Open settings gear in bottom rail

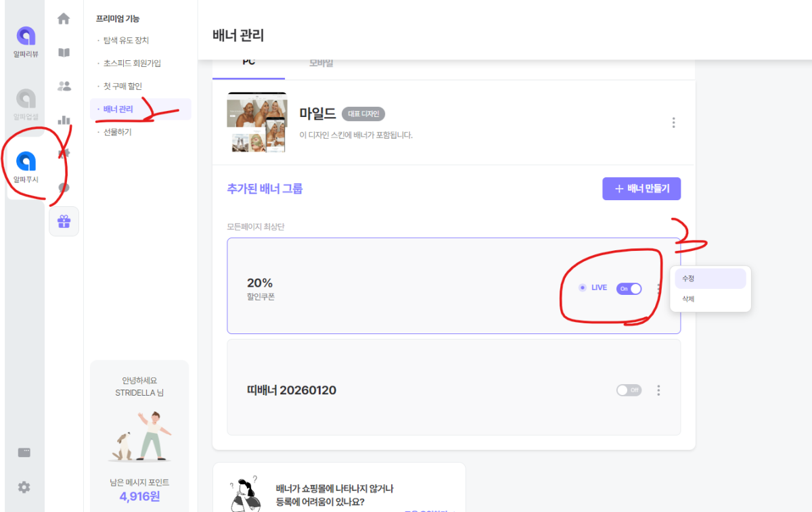24,487
